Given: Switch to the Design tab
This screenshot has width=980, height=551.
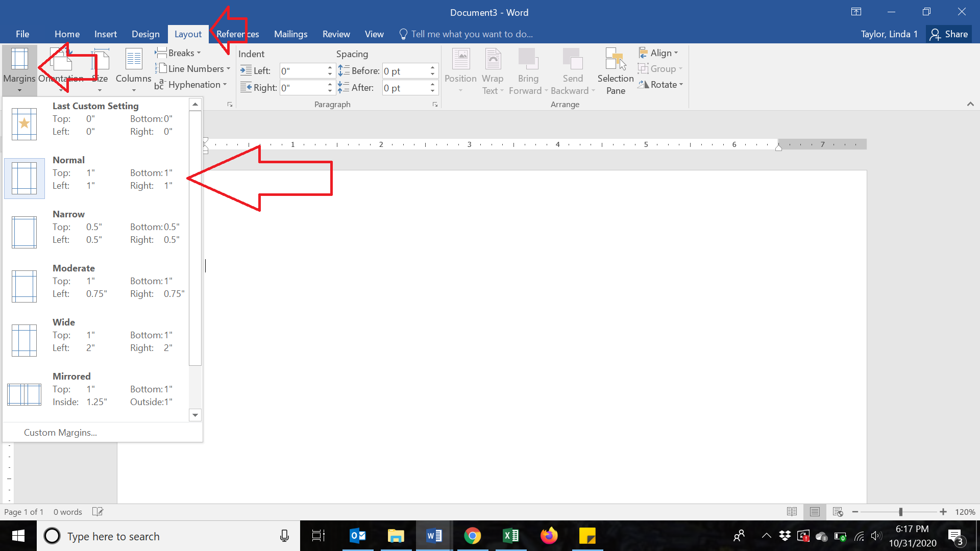Looking at the screenshot, I should coord(145,34).
